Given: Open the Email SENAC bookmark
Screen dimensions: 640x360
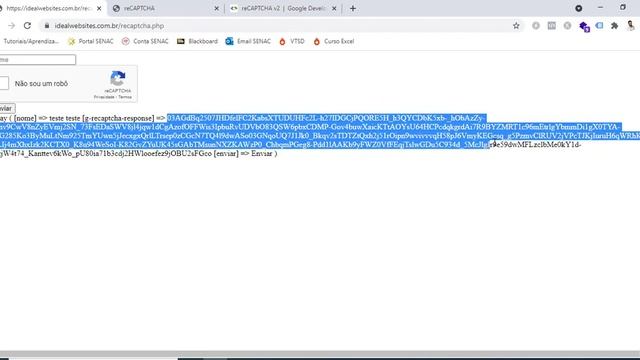Looking at the screenshot, I should click(x=248, y=41).
